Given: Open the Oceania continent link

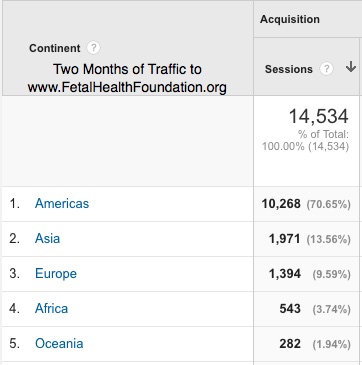Looking at the screenshot, I should [x=59, y=344].
